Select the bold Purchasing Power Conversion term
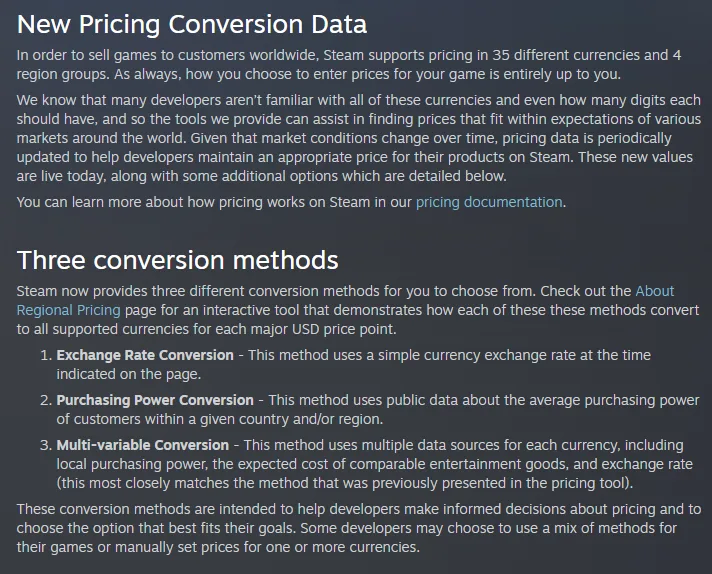The width and height of the screenshot is (712, 574). click(155, 400)
